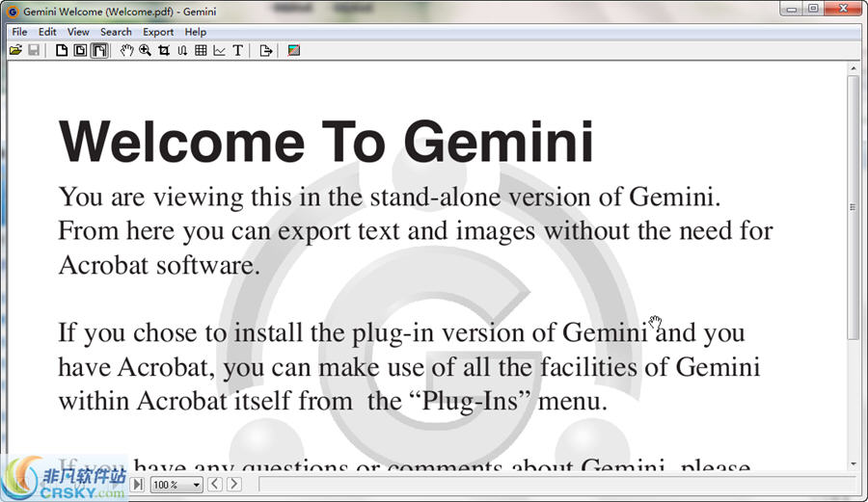Open the Export menu

158,32
